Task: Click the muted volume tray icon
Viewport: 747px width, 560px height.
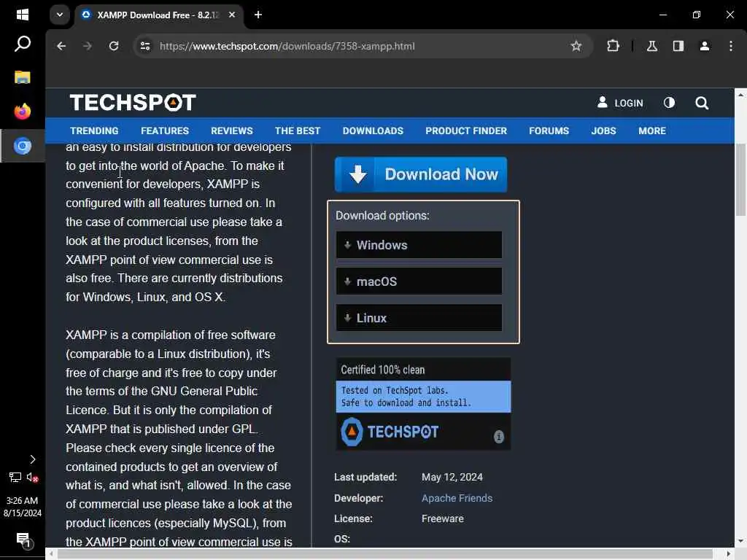Action: 32,477
